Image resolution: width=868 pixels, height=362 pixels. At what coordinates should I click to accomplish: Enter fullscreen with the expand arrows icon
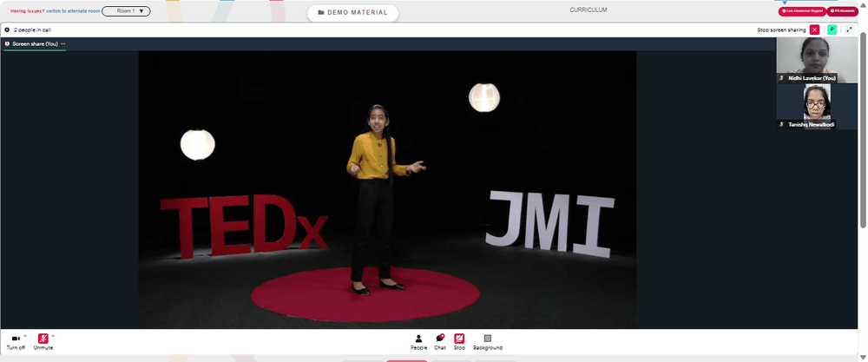(x=849, y=30)
